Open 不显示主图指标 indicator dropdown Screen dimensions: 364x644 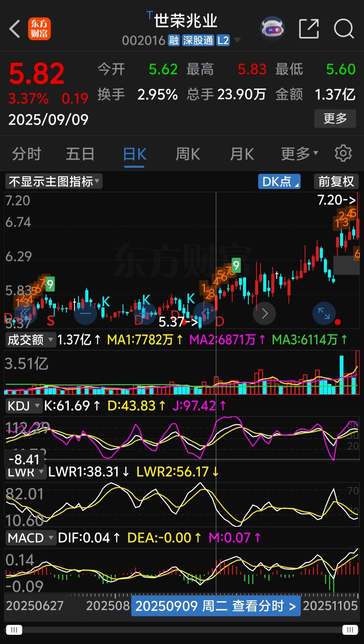[54, 182]
